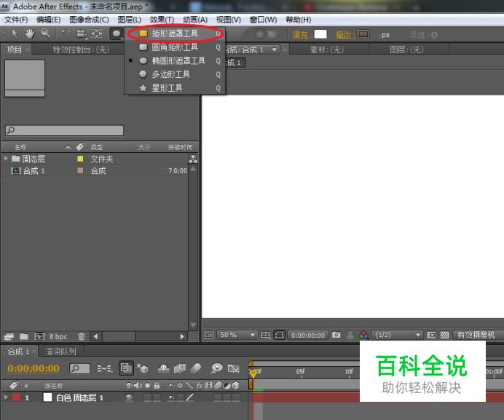Select the Unified Camera tool
Image resolution: width=504 pixels, height=420 pixels.
coord(81,33)
